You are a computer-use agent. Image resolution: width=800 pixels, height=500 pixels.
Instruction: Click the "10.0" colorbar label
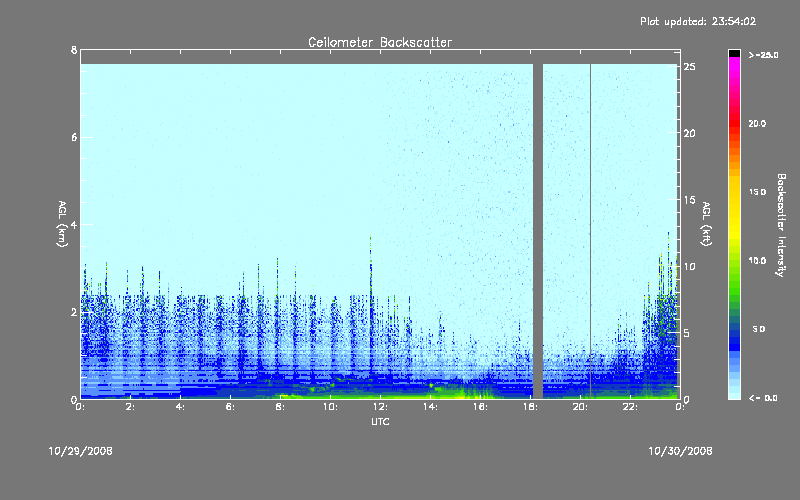(x=757, y=261)
